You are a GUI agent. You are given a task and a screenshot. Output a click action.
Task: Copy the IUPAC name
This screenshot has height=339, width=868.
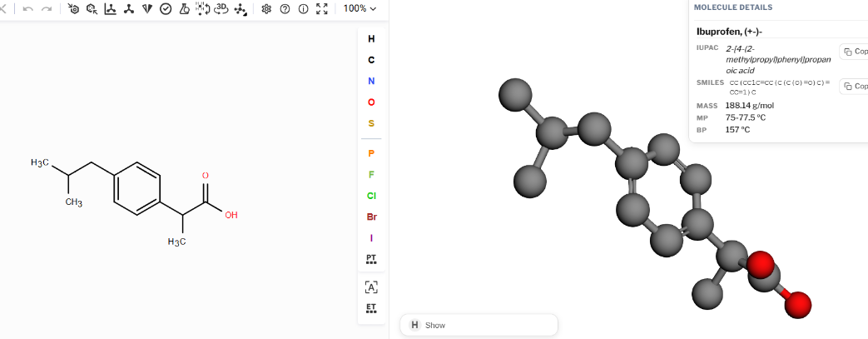pos(854,52)
